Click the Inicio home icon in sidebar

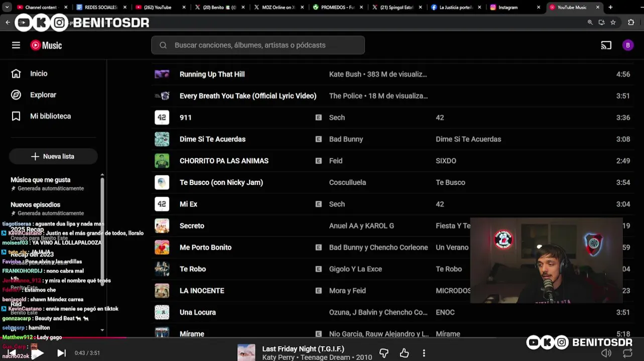[x=16, y=73]
